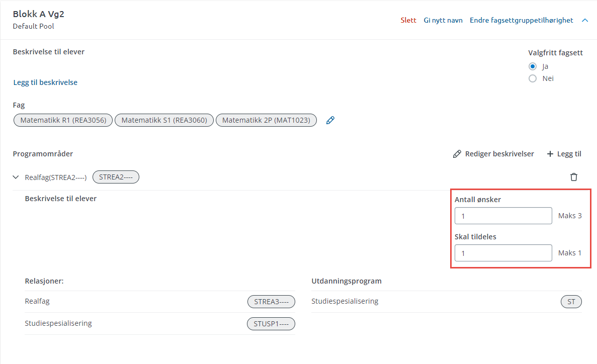Click the ST utdanningsprogram tag
597x364 pixels.
point(571,302)
